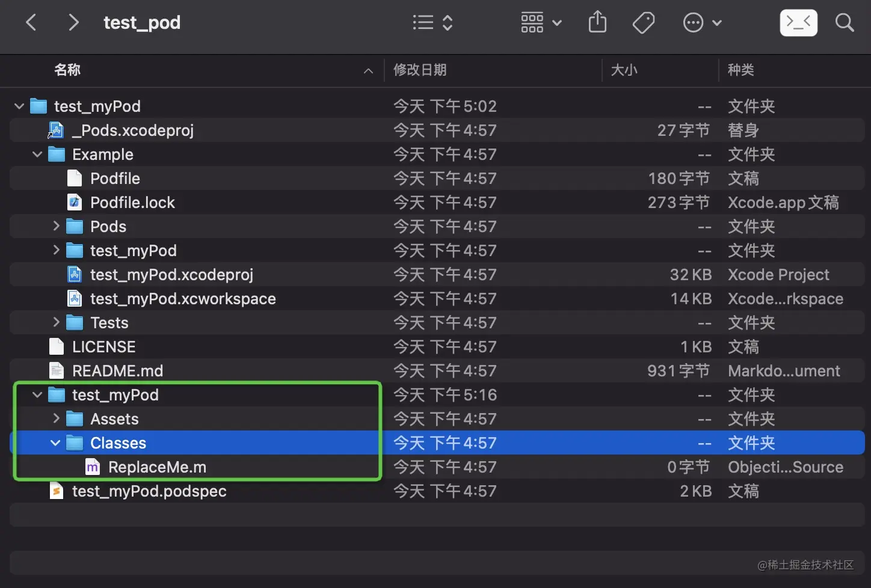Select the ReplaceMe.m Objective-C file icon
Screen dimensions: 871x588
click(x=93, y=467)
